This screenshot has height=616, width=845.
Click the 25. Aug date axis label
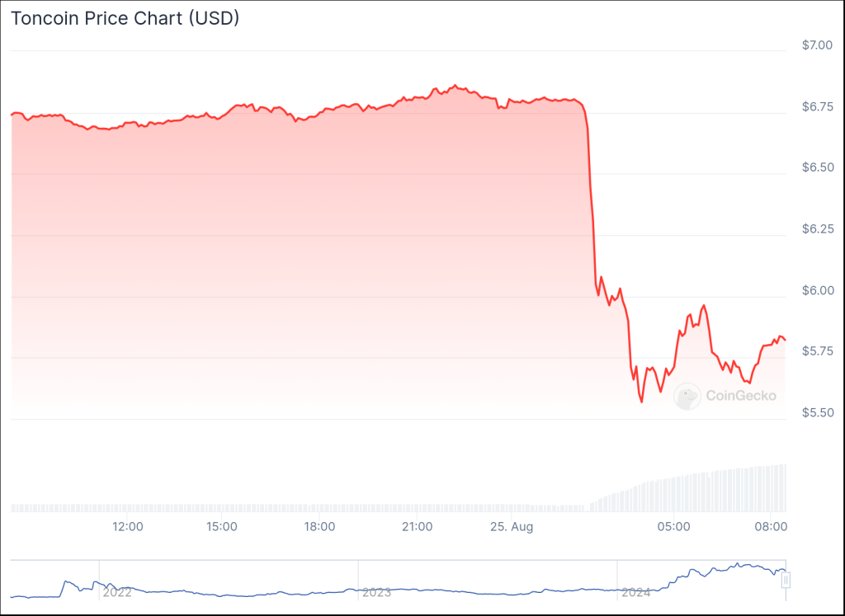point(511,526)
